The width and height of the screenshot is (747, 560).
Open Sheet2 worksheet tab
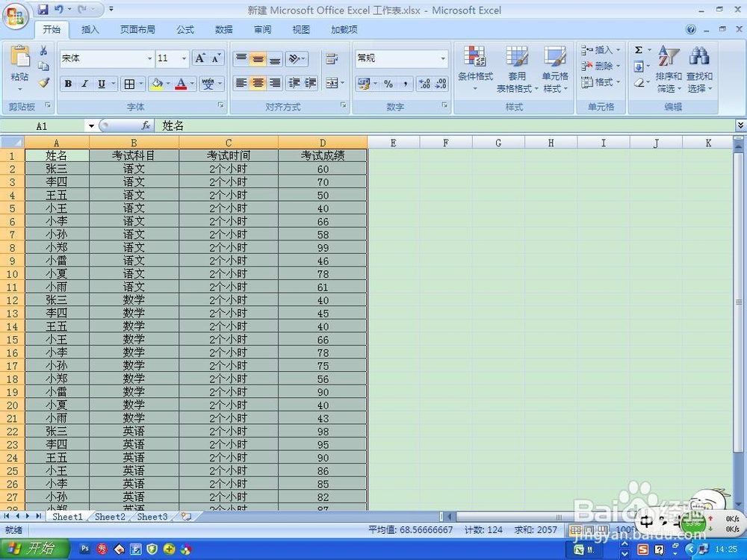point(110,517)
